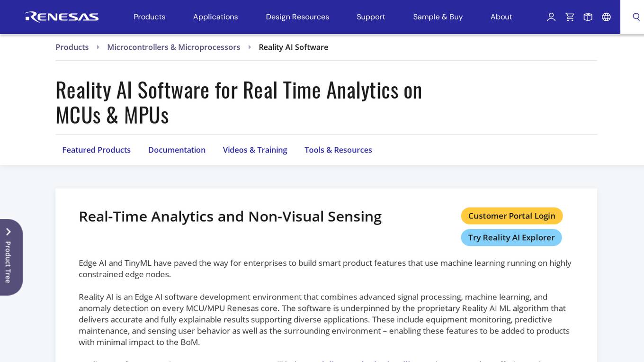Viewport: 644px width, 362px height.
Task: Open the search magnifier icon
Action: coord(636,17)
